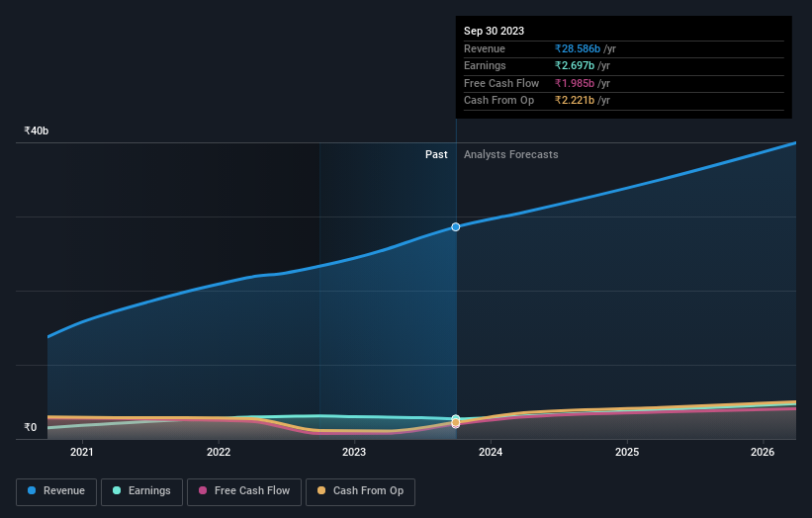Image resolution: width=812 pixels, height=518 pixels.
Task: Click the Earnings row label in tooltip
Action: [485, 65]
